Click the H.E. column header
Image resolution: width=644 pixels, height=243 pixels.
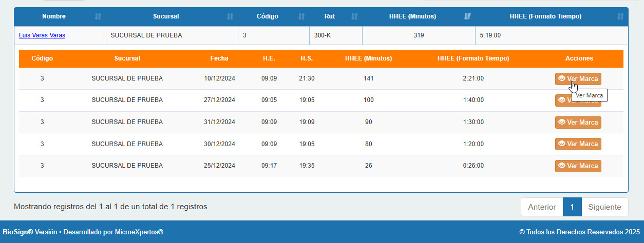[269, 58]
